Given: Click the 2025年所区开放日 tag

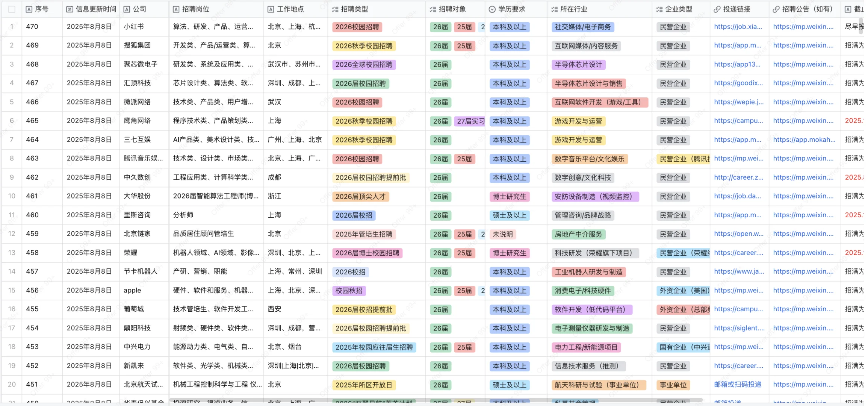Looking at the screenshot, I should click(364, 385).
